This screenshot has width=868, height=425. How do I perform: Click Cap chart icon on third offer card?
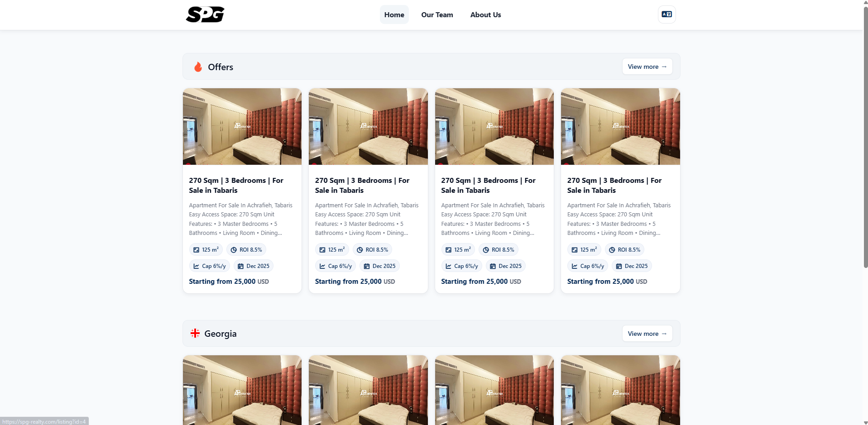click(x=448, y=266)
